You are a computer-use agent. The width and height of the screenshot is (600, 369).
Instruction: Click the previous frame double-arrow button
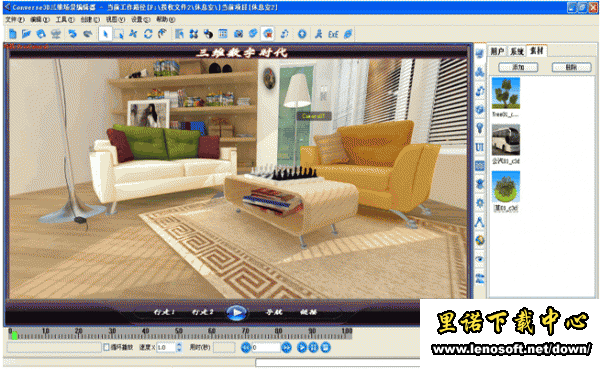coord(246,348)
